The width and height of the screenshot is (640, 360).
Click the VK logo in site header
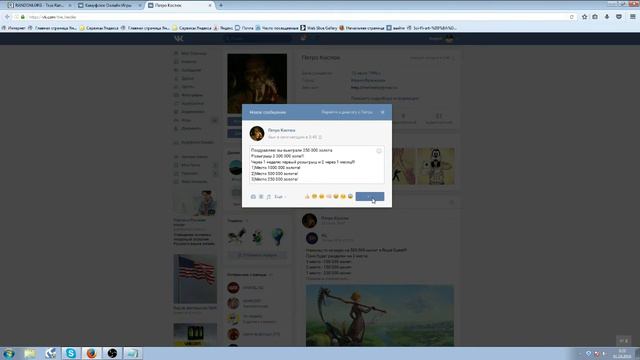(x=179, y=38)
